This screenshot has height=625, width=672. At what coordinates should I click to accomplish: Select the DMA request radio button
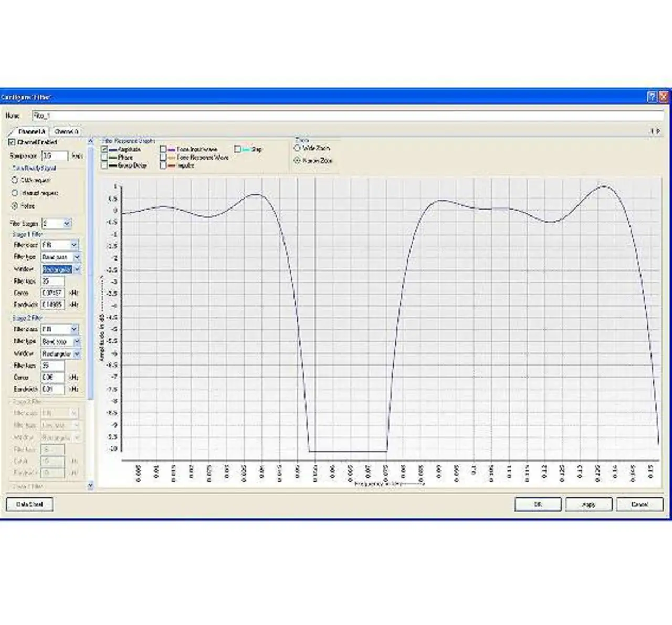[15, 180]
